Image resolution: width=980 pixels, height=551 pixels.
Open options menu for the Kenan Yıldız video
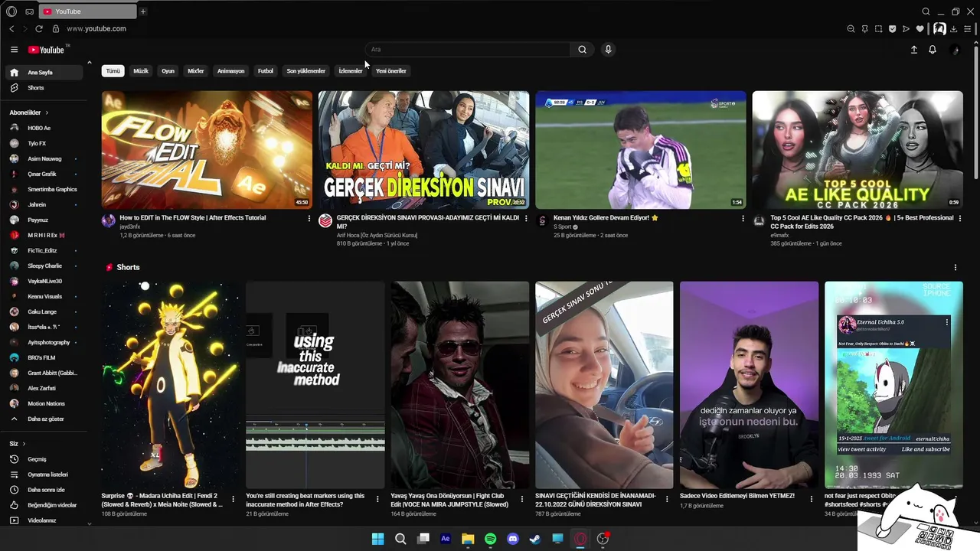click(743, 218)
